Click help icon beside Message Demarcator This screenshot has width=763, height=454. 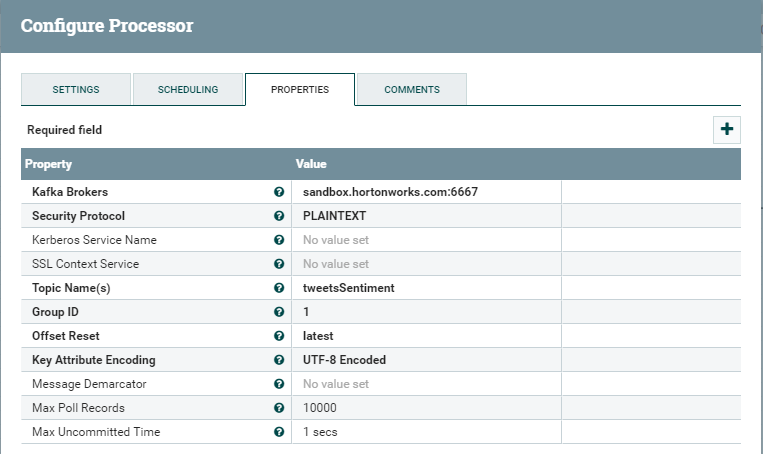(x=279, y=384)
